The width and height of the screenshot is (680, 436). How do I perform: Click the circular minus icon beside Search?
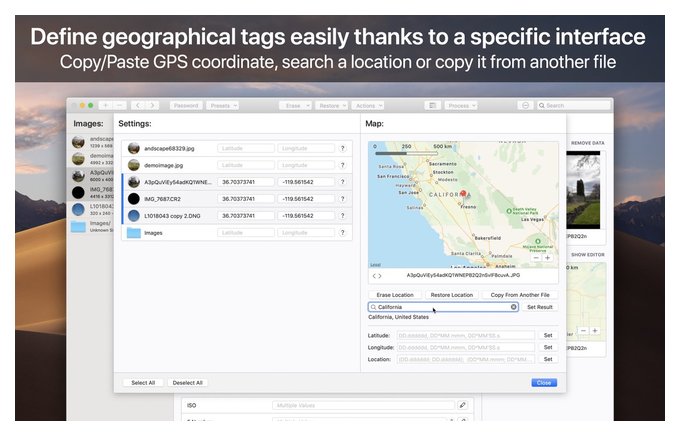click(525, 105)
